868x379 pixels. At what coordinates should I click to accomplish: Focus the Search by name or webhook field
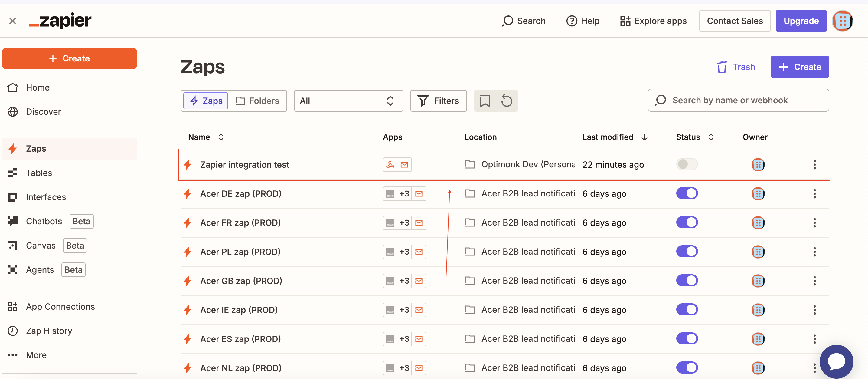pos(738,100)
